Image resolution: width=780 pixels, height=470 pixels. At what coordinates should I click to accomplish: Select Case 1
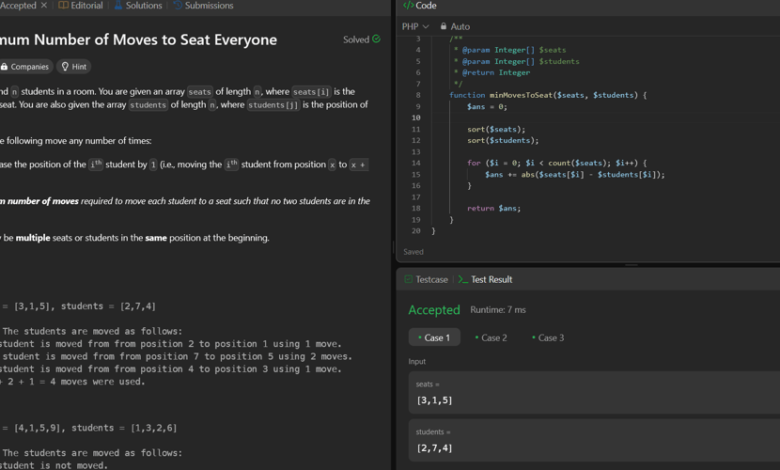434,338
